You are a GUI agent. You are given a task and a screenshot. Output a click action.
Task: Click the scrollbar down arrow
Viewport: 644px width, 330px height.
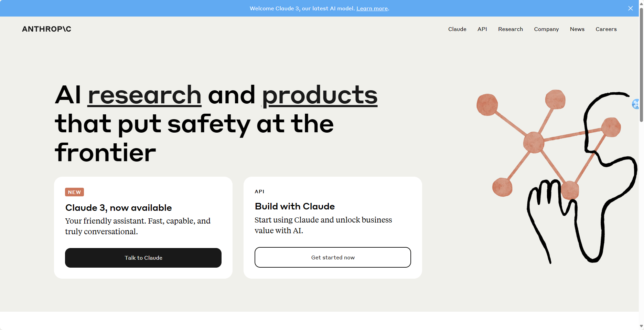click(x=641, y=325)
